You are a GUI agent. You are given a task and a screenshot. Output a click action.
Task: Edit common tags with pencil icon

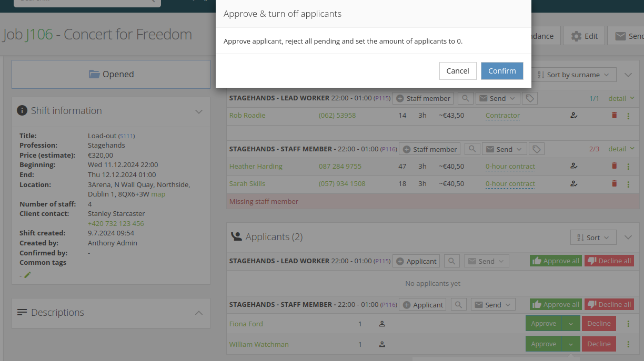click(x=27, y=275)
